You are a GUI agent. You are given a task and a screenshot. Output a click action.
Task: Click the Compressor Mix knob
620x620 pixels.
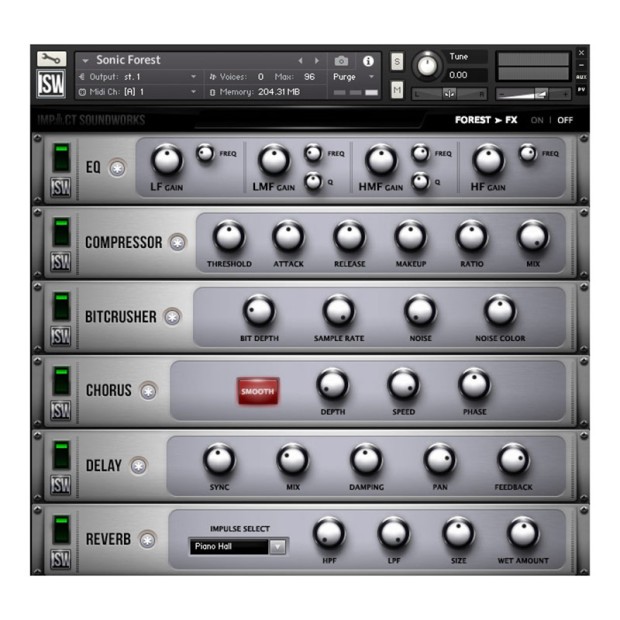tap(533, 236)
